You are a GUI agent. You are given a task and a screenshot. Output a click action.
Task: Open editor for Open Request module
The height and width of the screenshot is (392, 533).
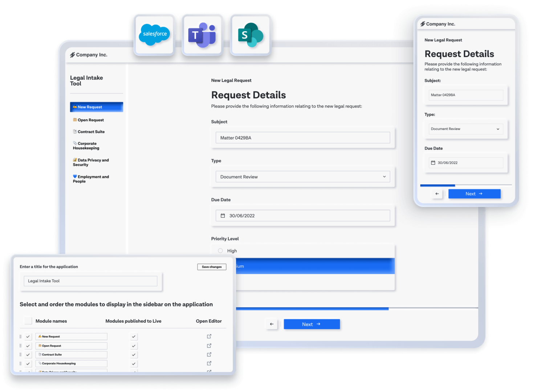click(x=209, y=346)
